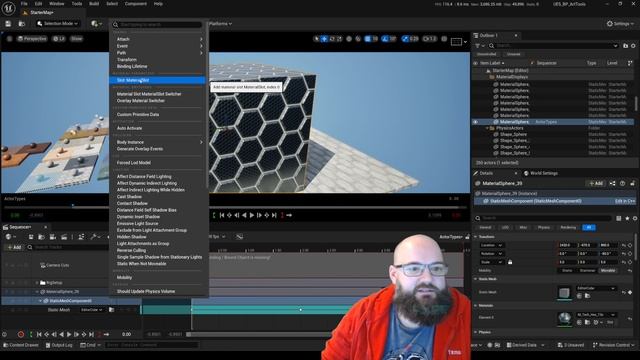This screenshot has width=640, height=360.
Task: Select the select-mode cursor tool in viewport
Action: 316,39
